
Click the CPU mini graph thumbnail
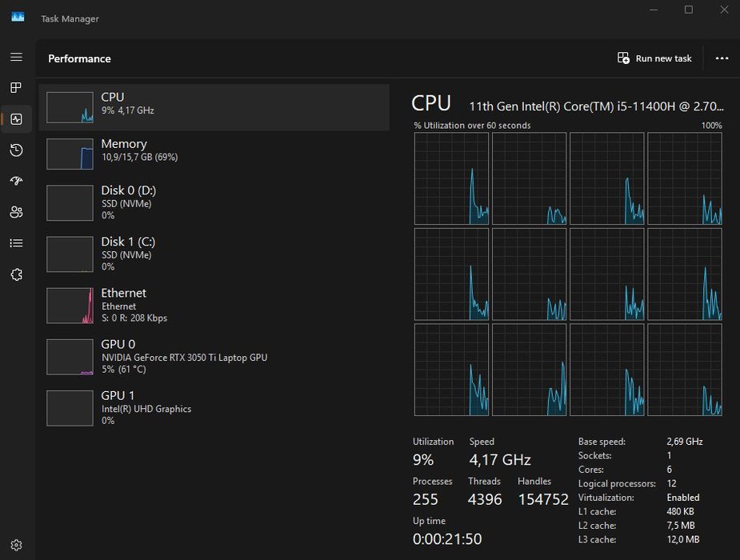(70, 107)
